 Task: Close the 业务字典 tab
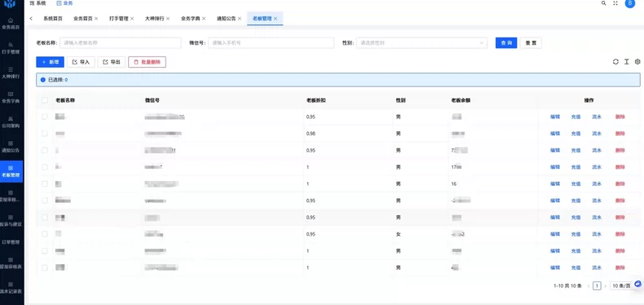tap(204, 19)
